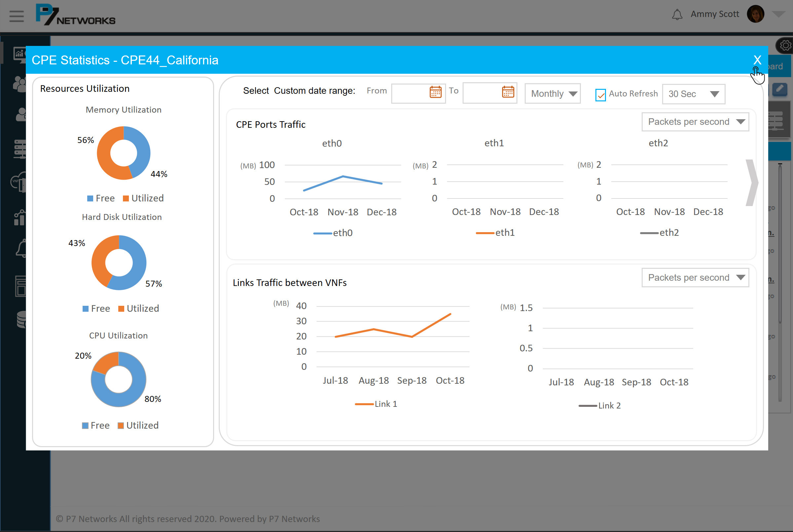Viewport: 793px width, 532px height.
Task: Toggle the Auto Refresh checkbox
Action: [600, 95]
